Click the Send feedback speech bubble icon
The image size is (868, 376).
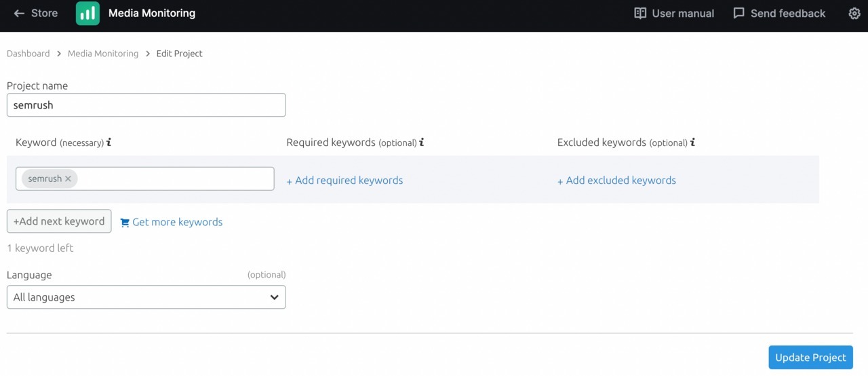click(x=739, y=13)
